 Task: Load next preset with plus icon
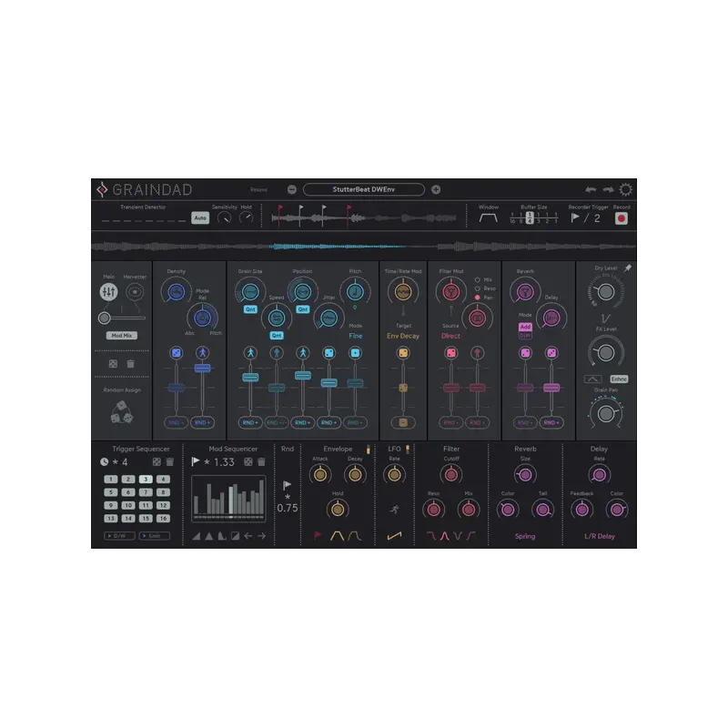(x=436, y=189)
